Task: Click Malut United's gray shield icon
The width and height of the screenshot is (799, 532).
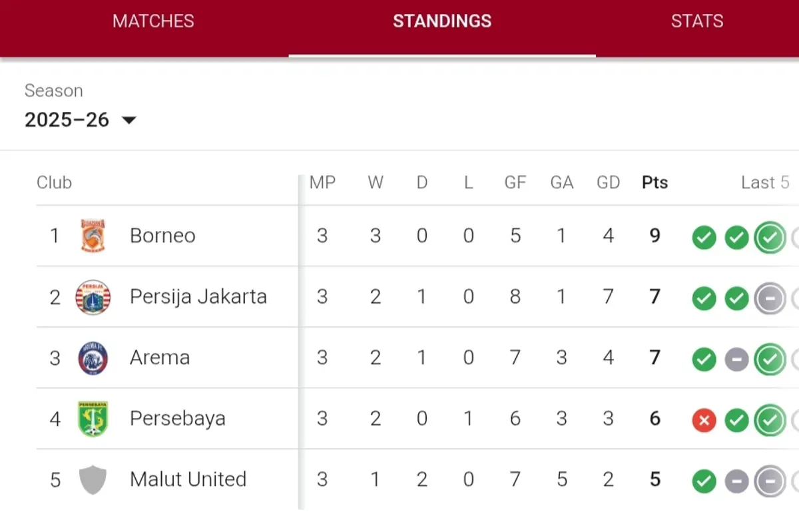Action: (x=93, y=480)
